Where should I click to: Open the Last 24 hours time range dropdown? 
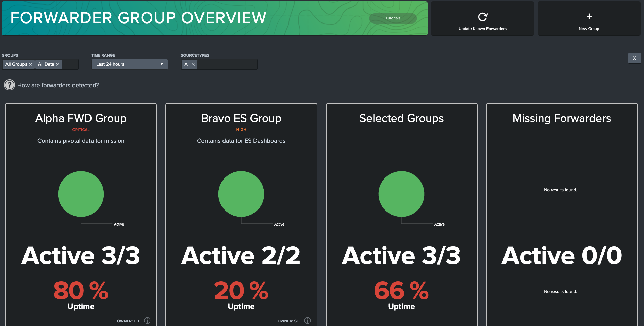click(129, 64)
